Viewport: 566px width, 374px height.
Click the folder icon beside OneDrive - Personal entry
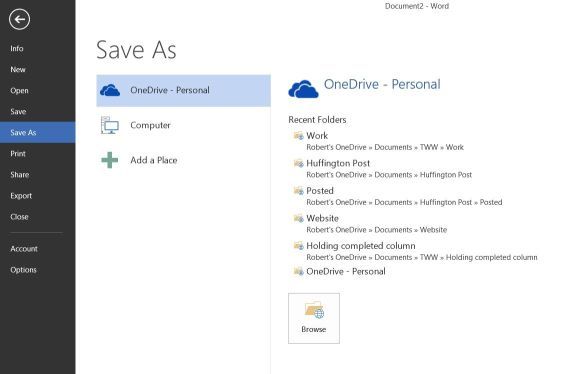299,271
